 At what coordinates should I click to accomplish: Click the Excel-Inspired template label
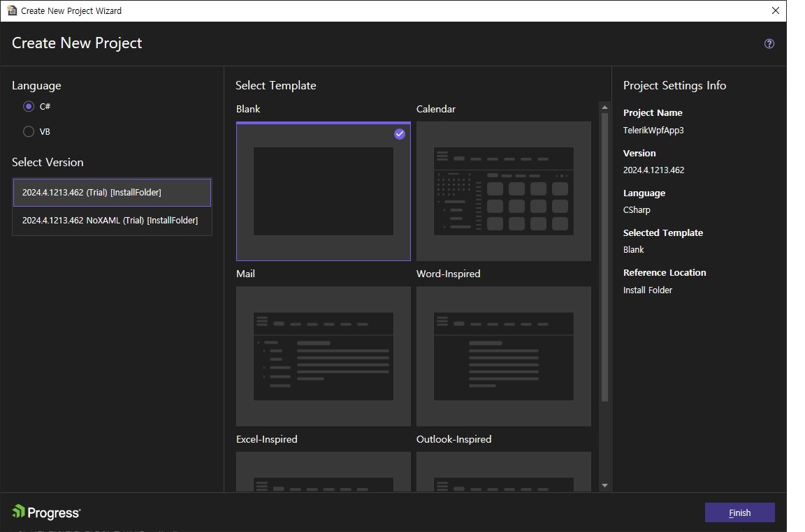[266, 439]
